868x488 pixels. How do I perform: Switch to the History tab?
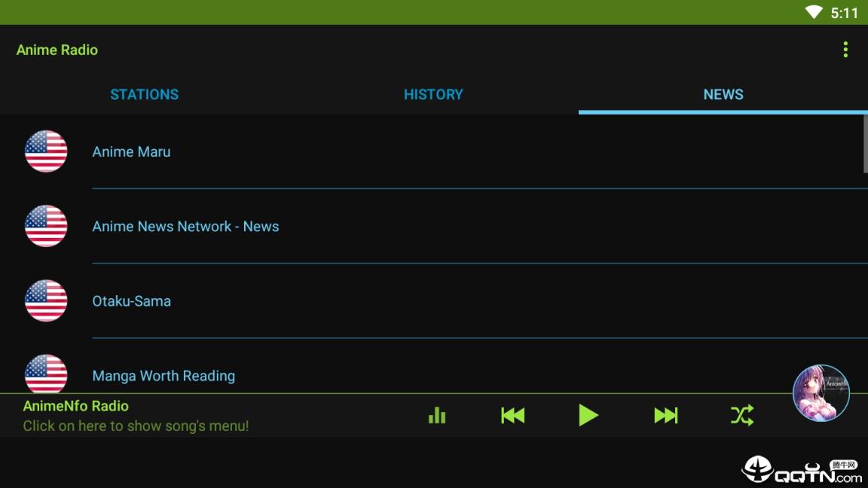click(433, 94)
